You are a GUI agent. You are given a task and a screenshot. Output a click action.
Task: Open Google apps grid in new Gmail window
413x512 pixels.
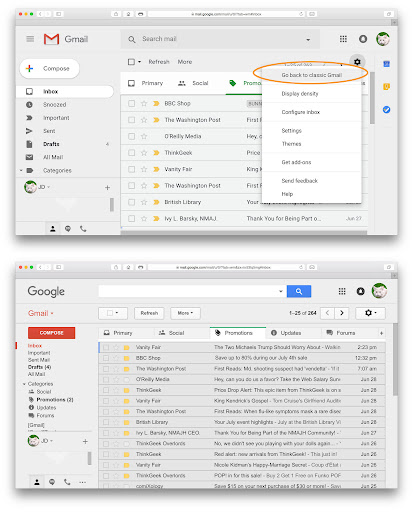pos(343,39)
